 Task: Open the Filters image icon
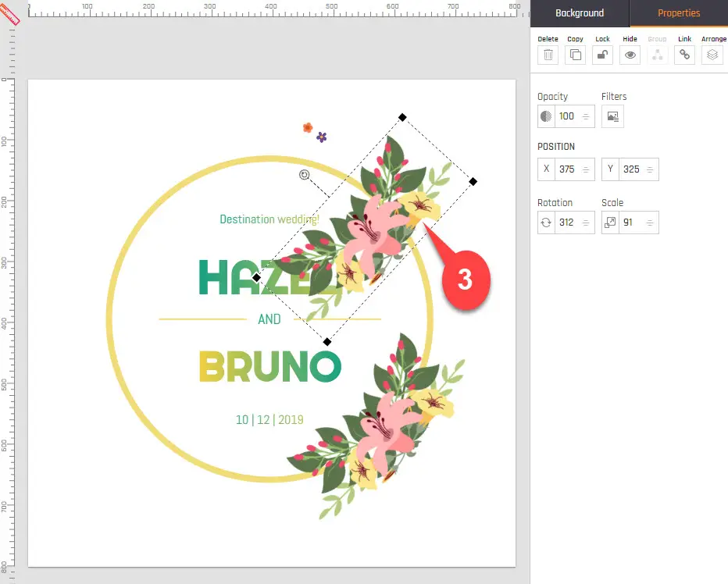[613, 116]
